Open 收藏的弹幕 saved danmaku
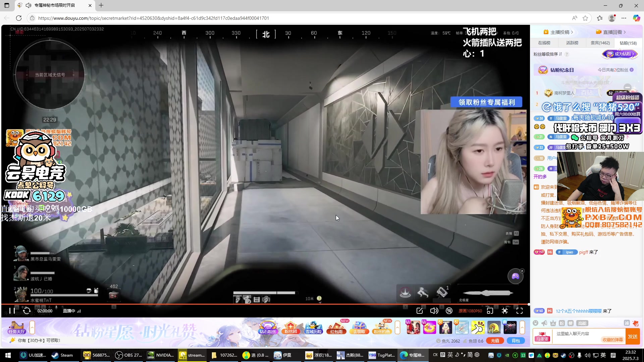This screenshot has width=644, height=362. coord(612,340)
